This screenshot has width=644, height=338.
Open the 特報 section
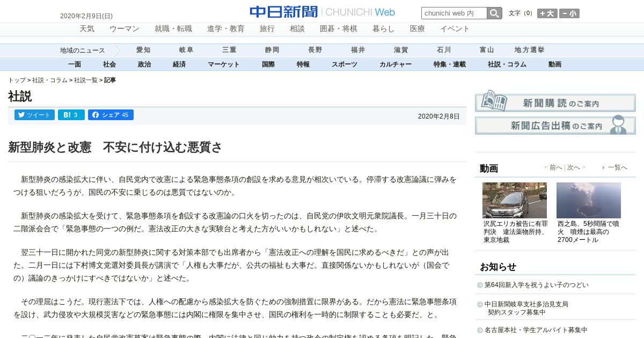(303, 64)
